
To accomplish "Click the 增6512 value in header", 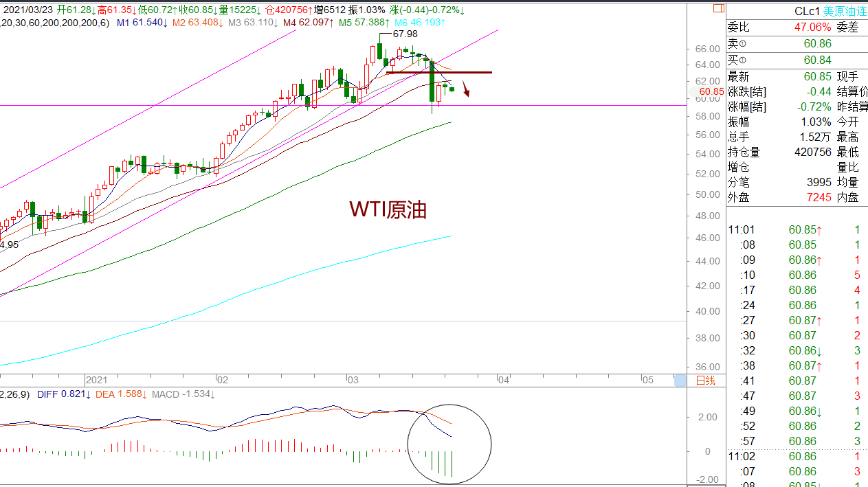I will (x=330, y=10).
